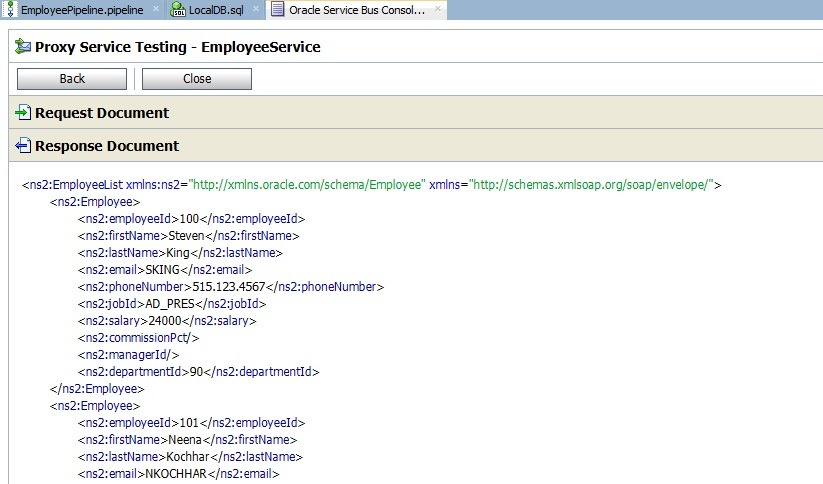Expand the Request Document section header
Image resolution: width=823 pixels, height=484 pixels.
(x=102, y=113)
